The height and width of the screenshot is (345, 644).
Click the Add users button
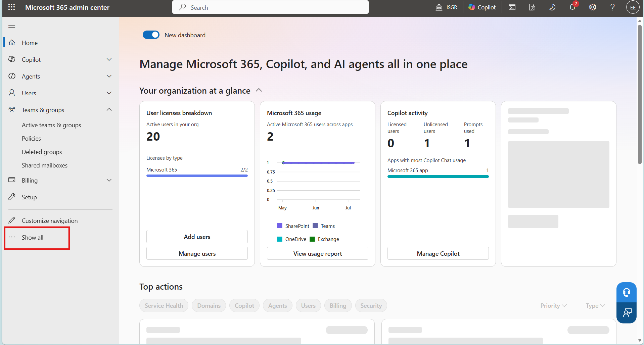coord(197,237)
